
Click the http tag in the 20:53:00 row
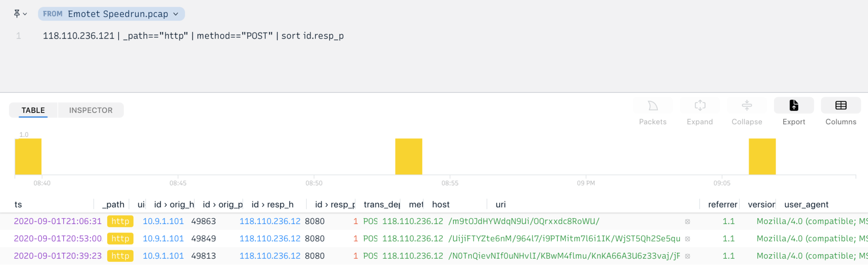(x=120, y=239)
